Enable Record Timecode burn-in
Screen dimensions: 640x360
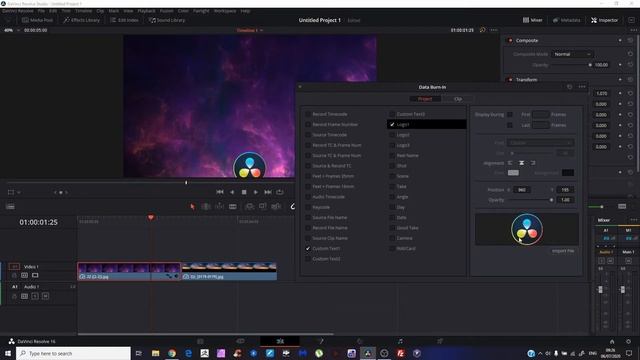(308, 114)
